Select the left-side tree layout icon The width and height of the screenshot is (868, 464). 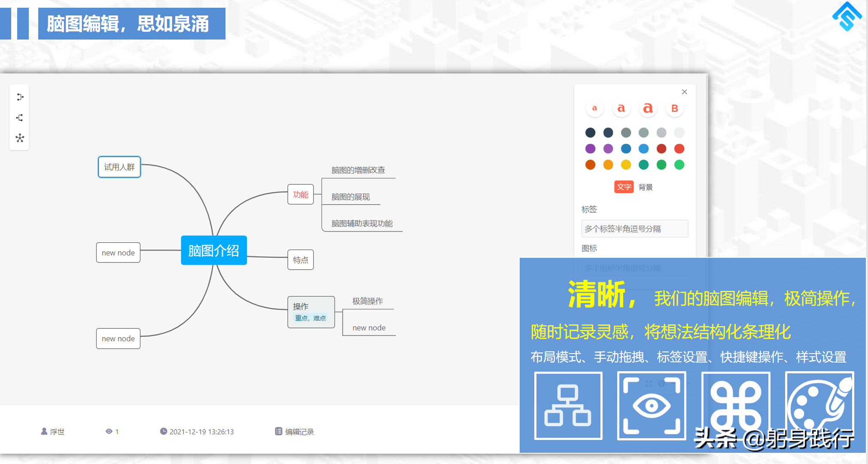pyautogui.click(x=20, y=118)
